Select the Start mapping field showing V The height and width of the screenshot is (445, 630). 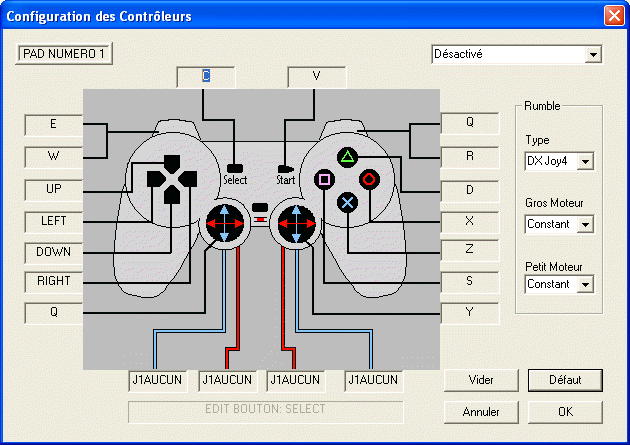click(x=317, y=76)
